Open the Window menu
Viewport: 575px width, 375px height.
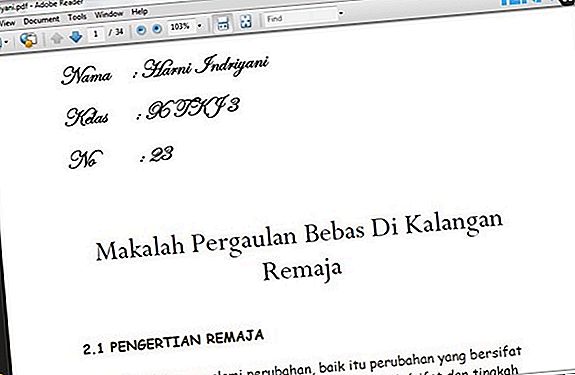pyautogui.click(x=109, y=14)
